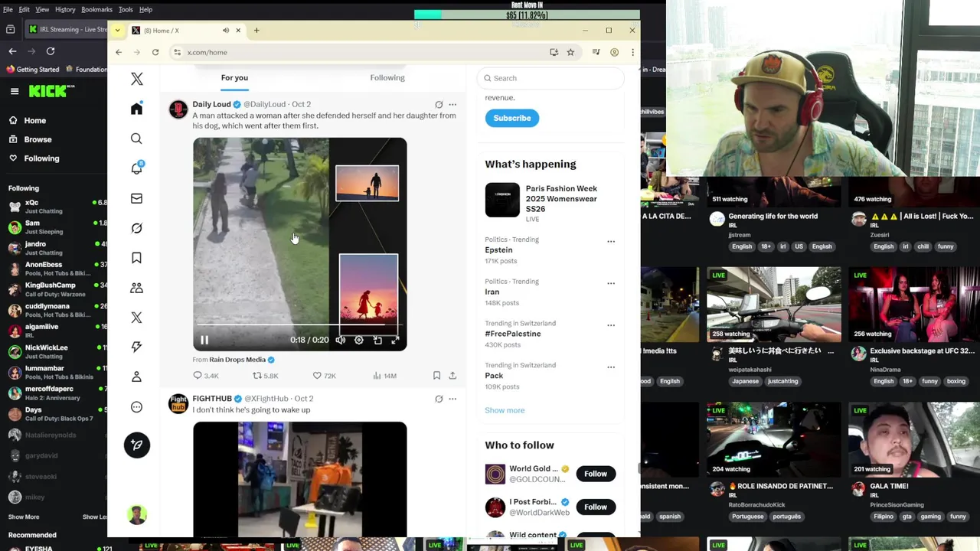Open Paris Fashion Week live thumbnail
Viewport: 980px width, 551px height.
click(502, 200)
